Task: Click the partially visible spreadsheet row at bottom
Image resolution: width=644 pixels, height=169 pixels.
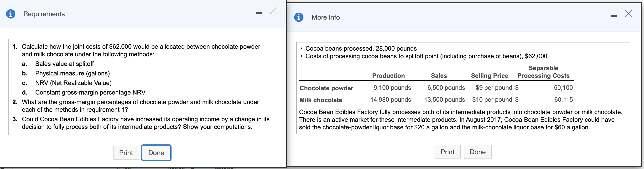Action: tap(125, 168)
